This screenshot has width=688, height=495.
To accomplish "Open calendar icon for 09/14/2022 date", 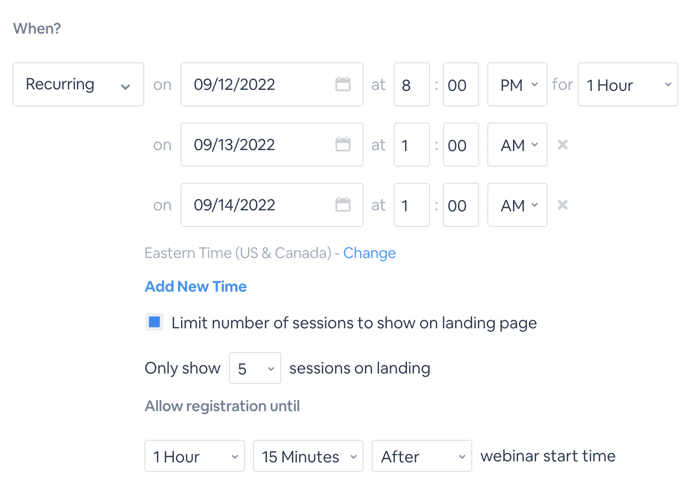I will pos(343,204).
